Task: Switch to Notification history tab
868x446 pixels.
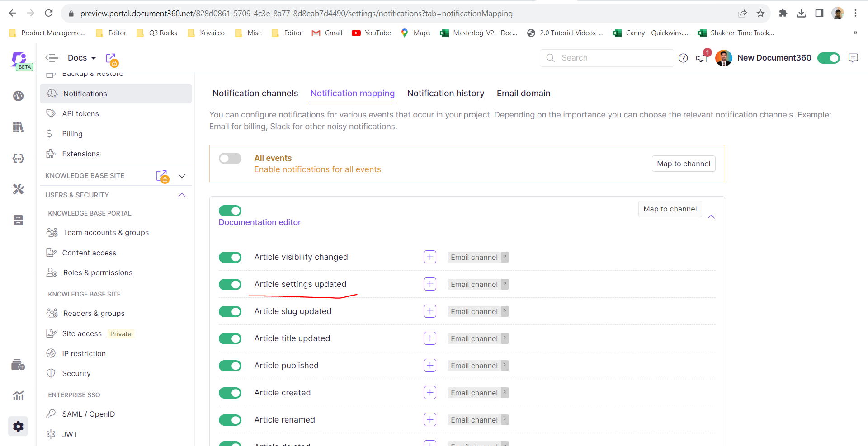Action: click(445, 94)
